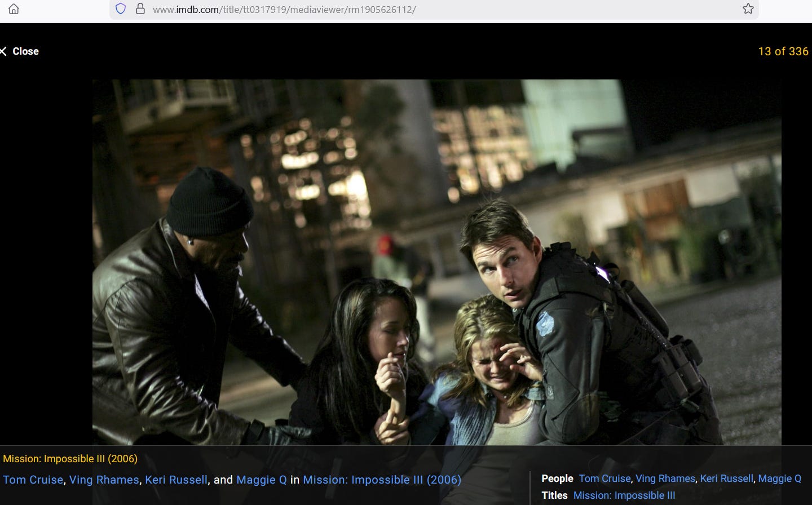Open Tom Cruise link in the caption
The height and width of the screenshot is (505, 812).
(33, 480)
